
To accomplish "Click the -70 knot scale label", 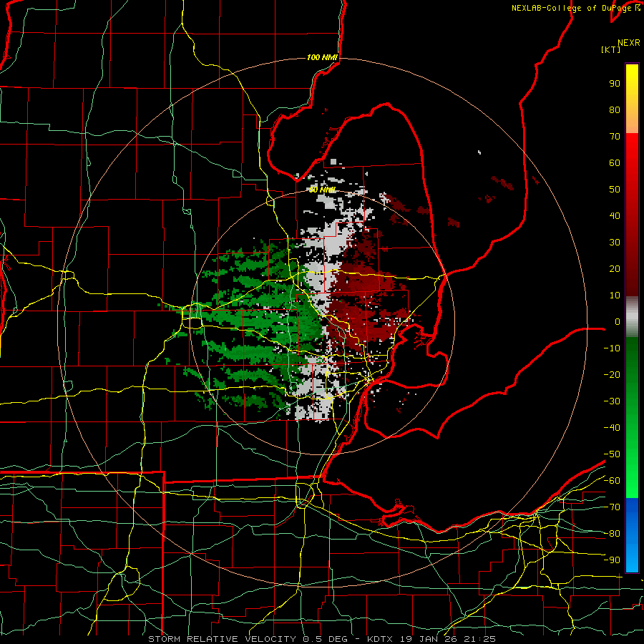I will (x=612, y=507).
